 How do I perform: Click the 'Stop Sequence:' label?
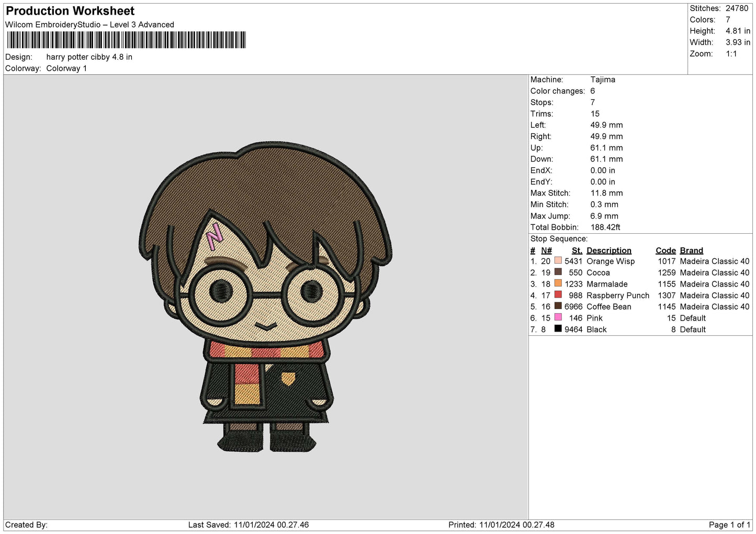(x=559, y=239)
